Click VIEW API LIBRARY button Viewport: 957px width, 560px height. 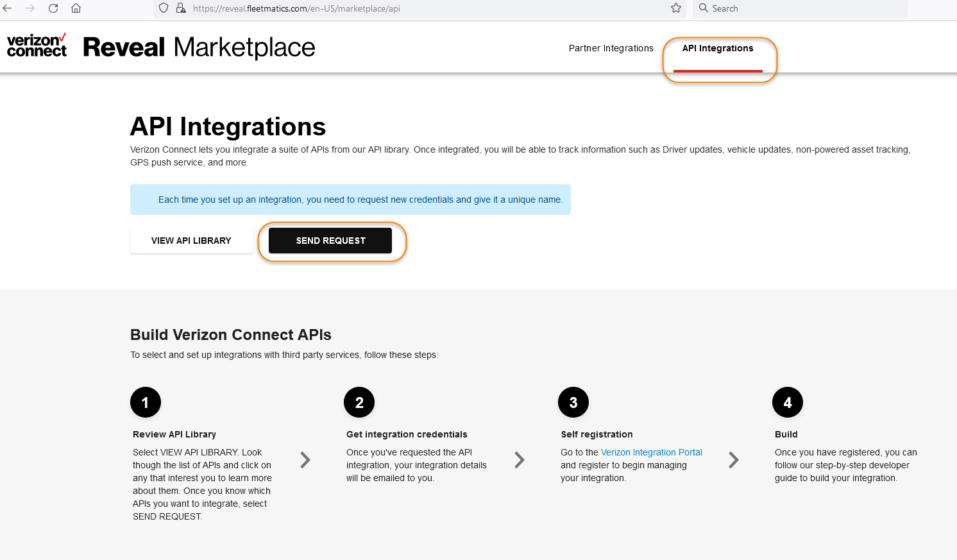191,241
